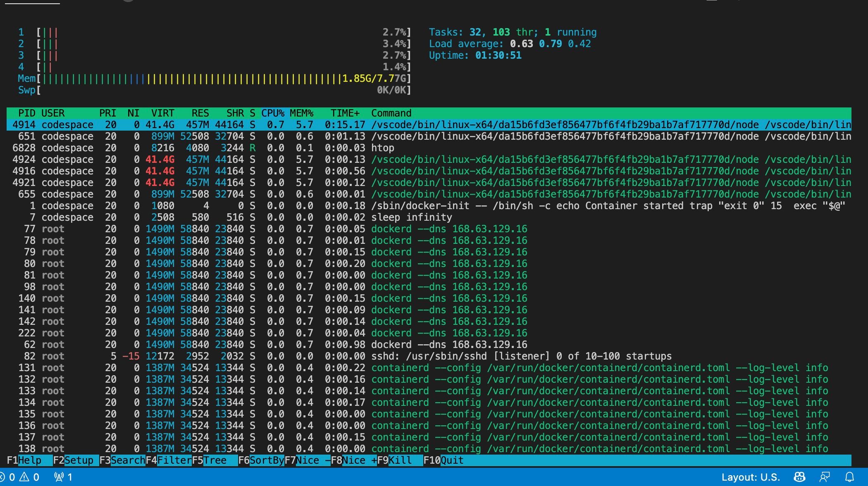Click the forwarded ports icon in status bar
This screenshot has width=868, height=486.
(x=63, y=477)
